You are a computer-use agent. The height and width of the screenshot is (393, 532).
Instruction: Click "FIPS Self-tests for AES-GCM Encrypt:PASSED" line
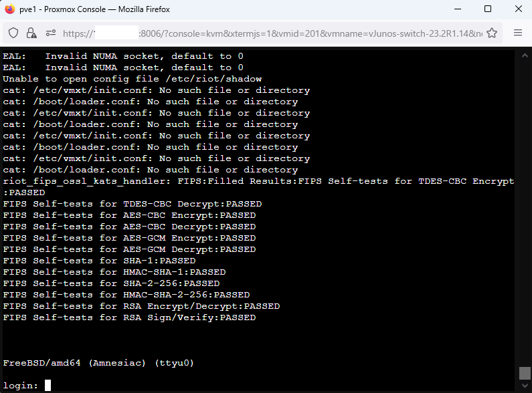(129, 238)
